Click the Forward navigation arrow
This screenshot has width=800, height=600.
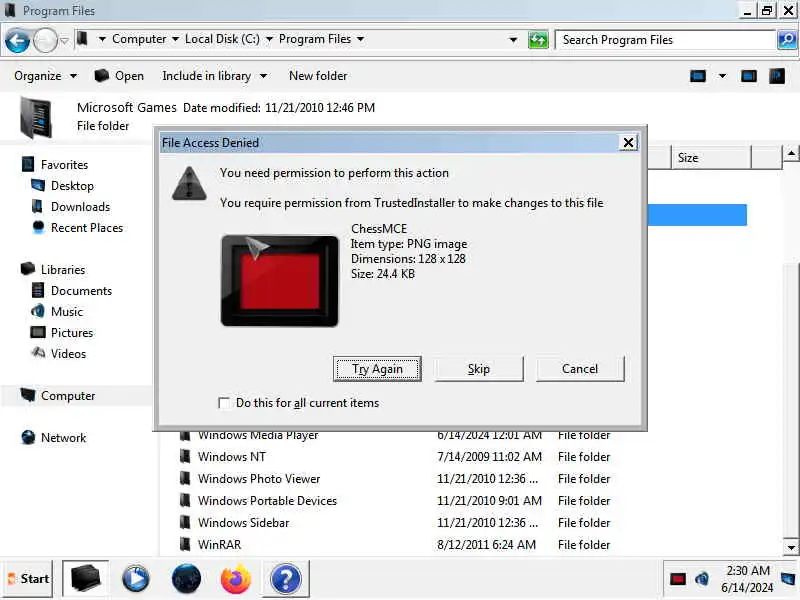point(45,40)
